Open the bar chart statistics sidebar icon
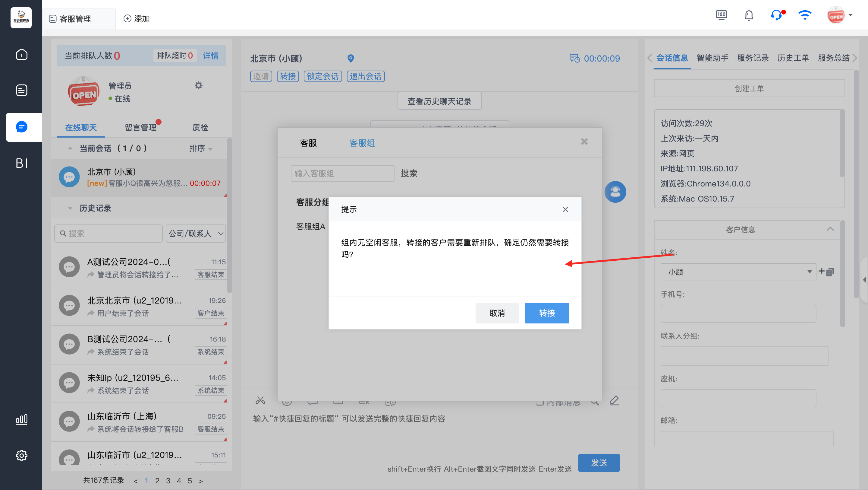The height and width of the screenshot is (490, 868). coord(22,419)
